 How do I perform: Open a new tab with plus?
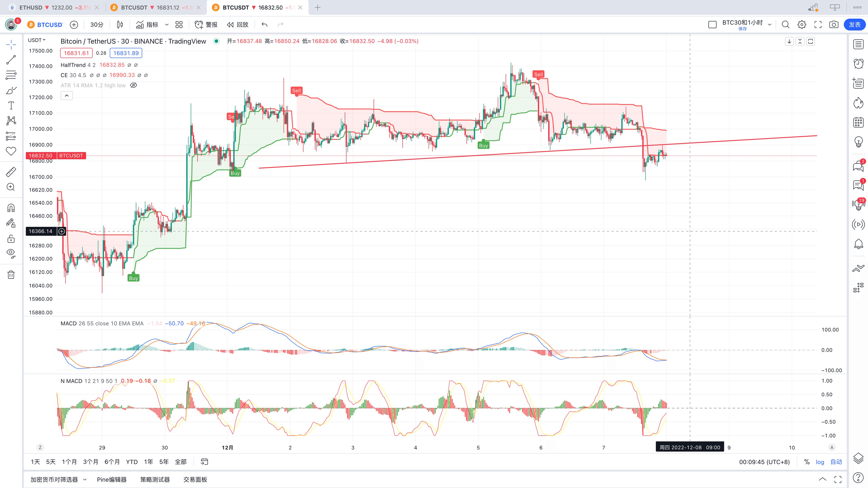point(317,7)
